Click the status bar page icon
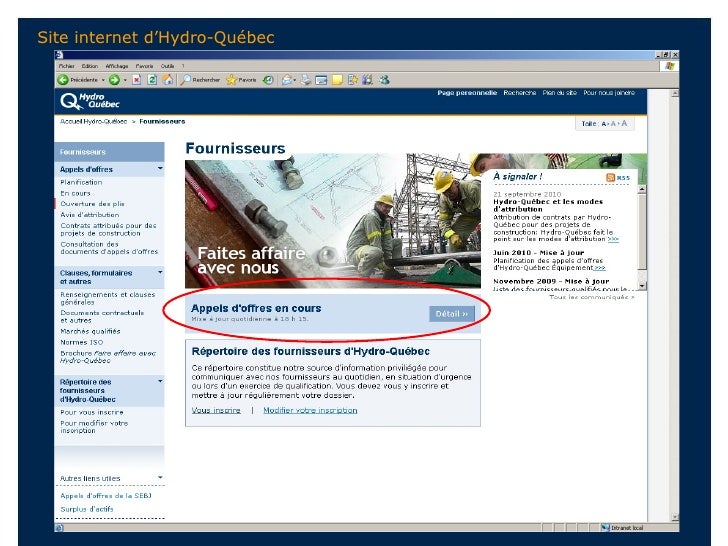This screenshot has width=728, height=546. pyautogui.click(x=59, y=527)
